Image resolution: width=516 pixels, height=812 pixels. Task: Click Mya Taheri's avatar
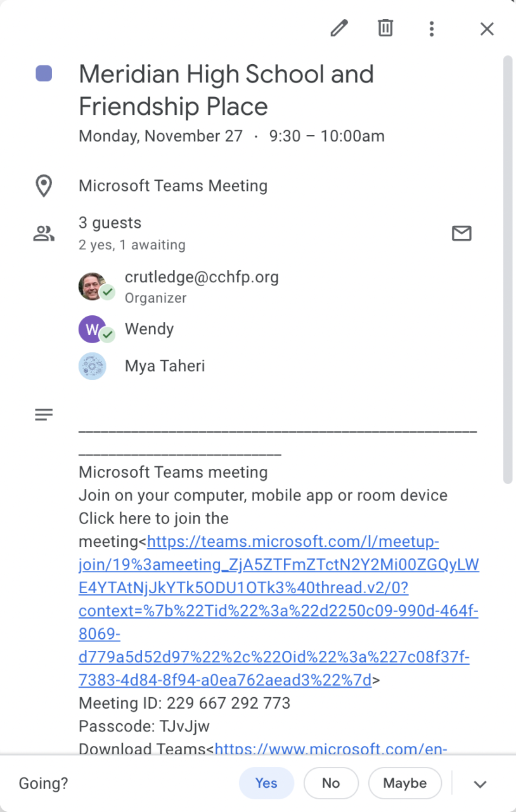point(92,366)
